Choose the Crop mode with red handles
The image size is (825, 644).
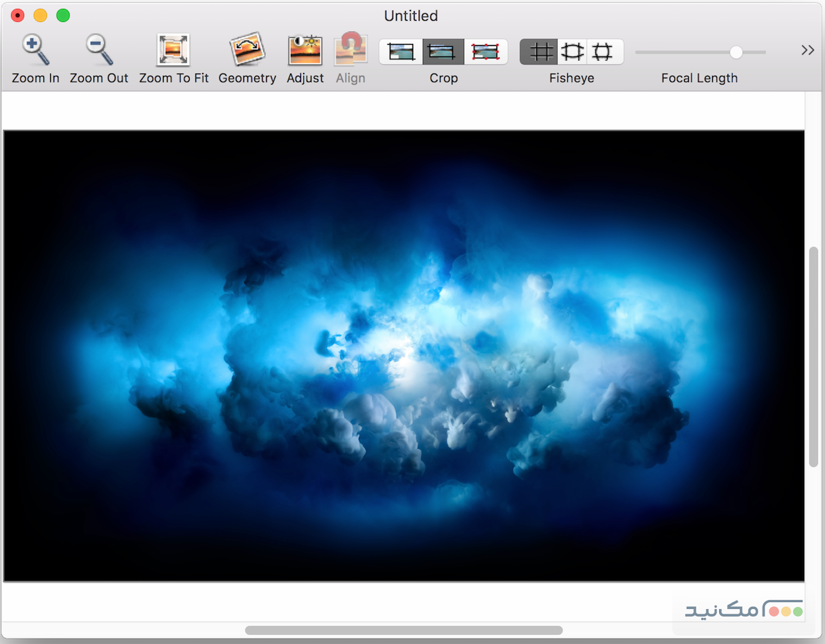click(485, 52)
